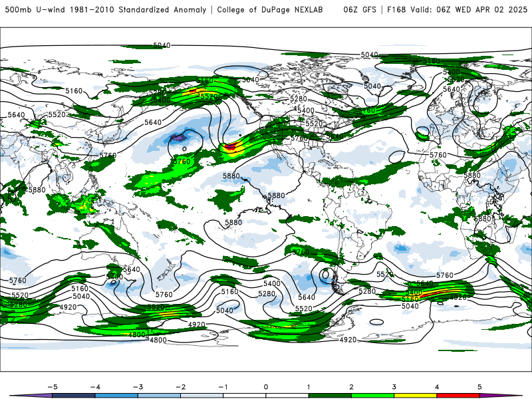532x399 pixels.
Task: Click the '-1' colorbar label
Action: [223, 387]
